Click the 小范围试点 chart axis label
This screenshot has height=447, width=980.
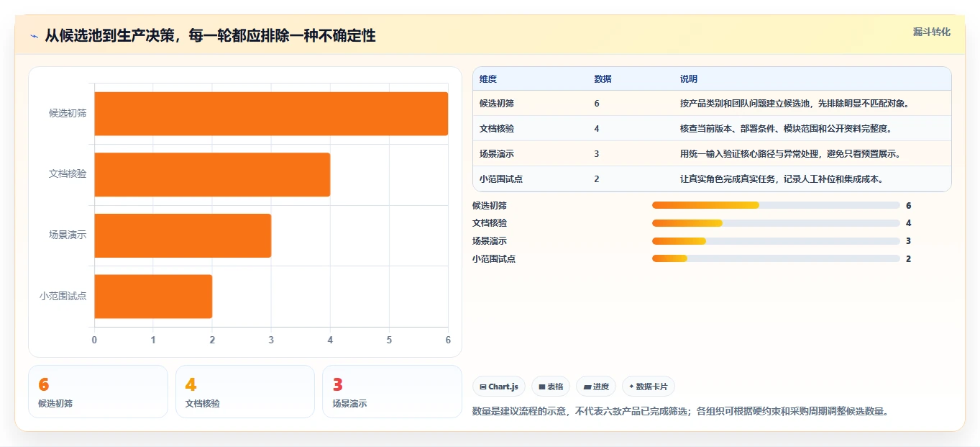(x=63, y=295)
